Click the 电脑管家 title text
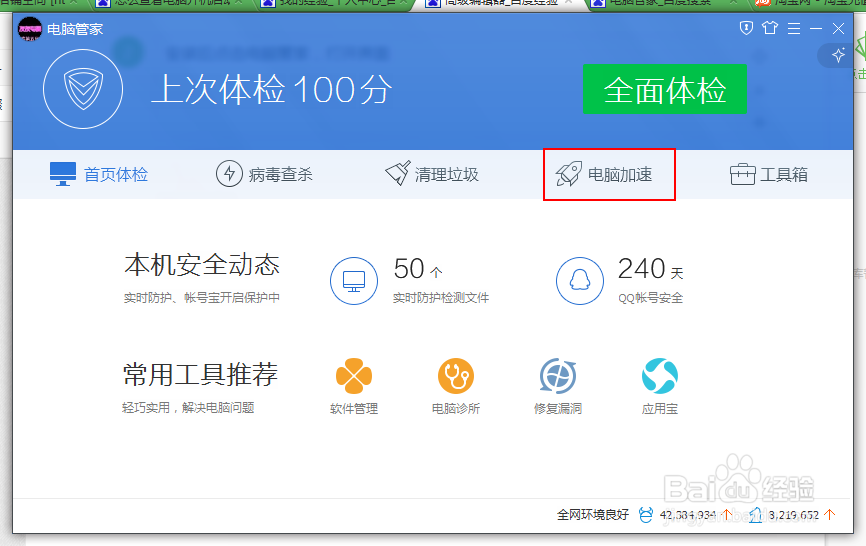Viewport: 866px width, 546px height. (x=75, y=29)
